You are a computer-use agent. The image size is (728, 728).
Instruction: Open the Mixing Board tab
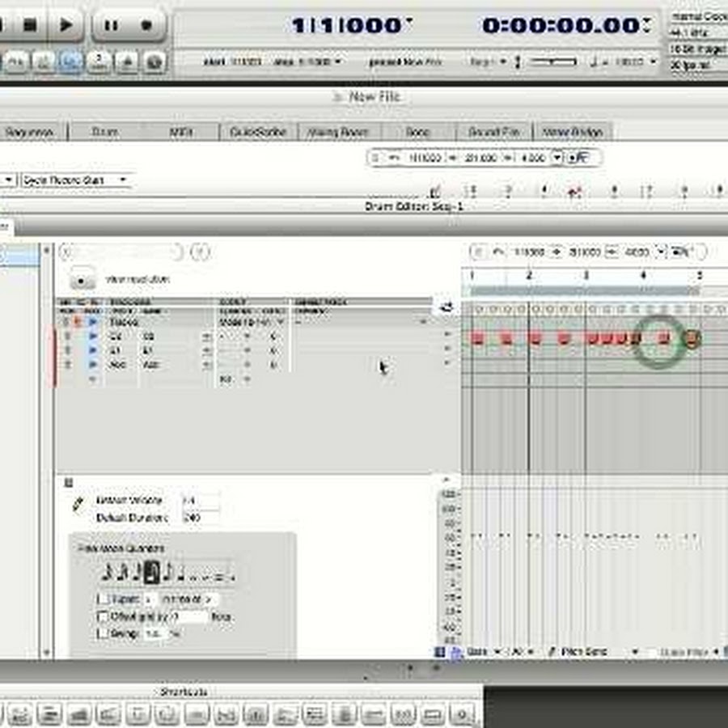click(337, 133)
